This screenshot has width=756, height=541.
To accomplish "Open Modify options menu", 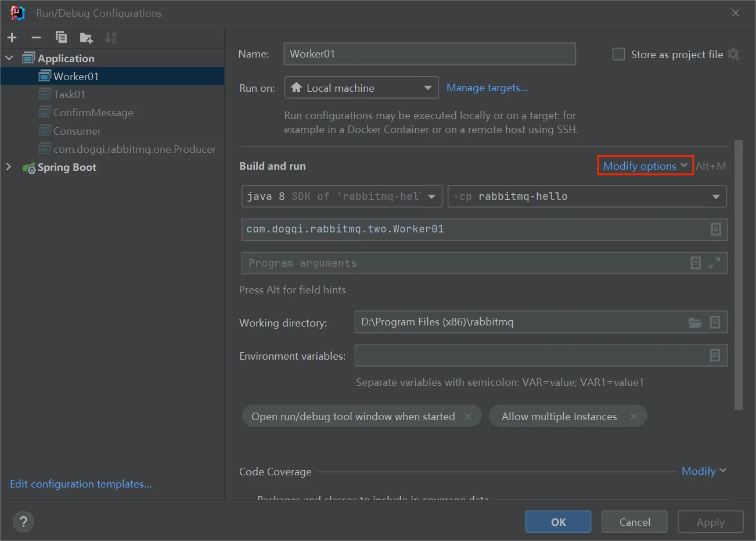I will 645,166.
